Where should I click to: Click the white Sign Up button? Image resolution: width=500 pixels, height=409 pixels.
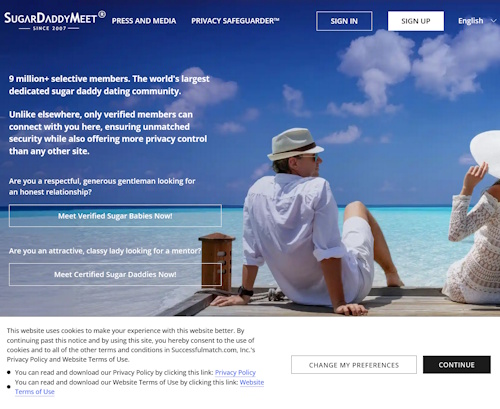[416, 21]
